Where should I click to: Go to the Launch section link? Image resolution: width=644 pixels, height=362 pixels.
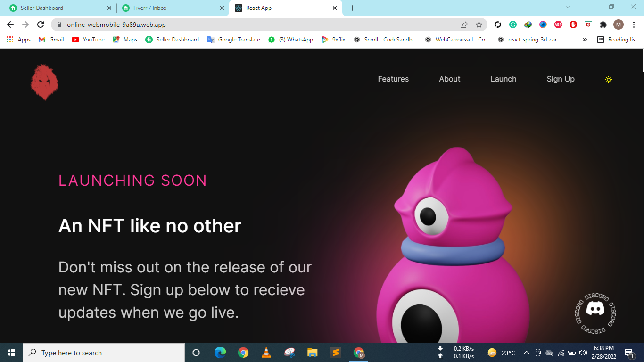[x=503, y=79]
